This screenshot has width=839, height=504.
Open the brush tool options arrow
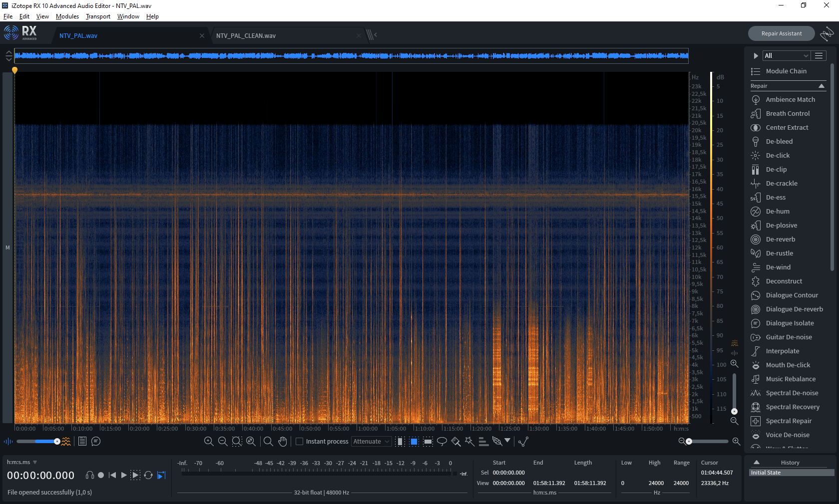coord(508,441)
